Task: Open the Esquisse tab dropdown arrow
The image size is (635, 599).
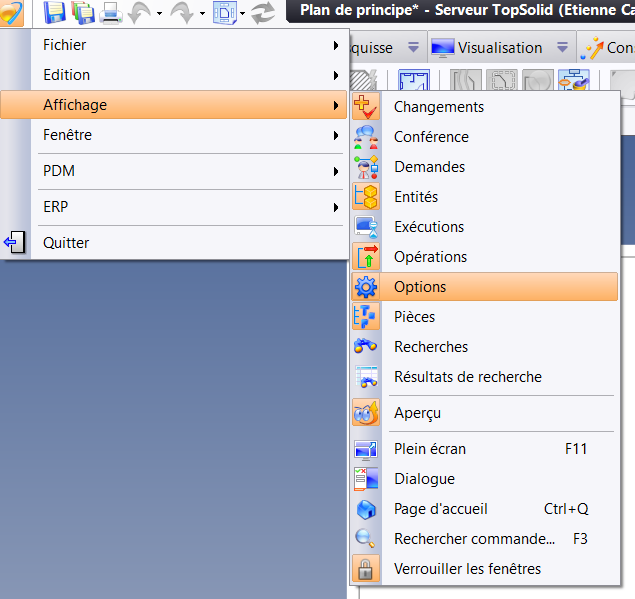Action: point(413,48)
